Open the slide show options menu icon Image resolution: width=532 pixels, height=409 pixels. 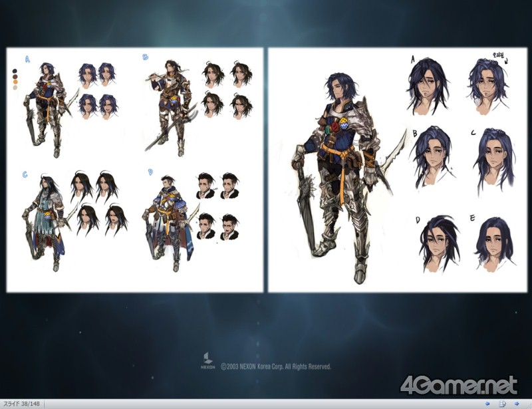pos(503,404)
